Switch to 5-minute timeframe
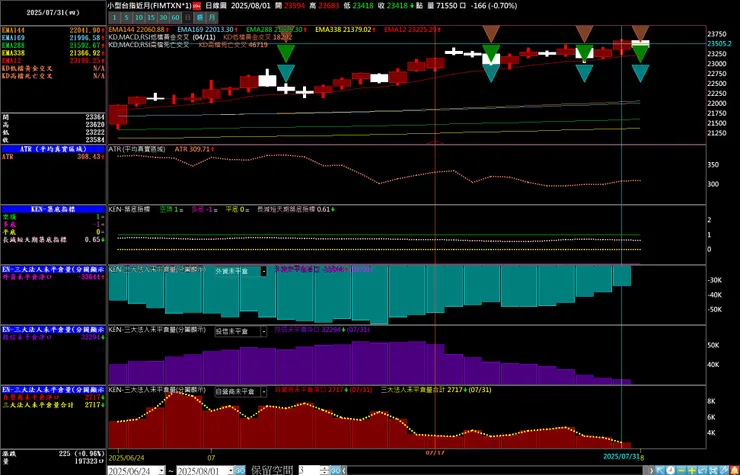 (126, 17)
